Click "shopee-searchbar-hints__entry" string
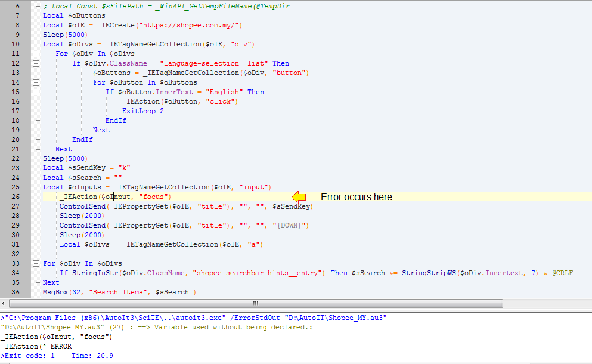Screen dimensions: 592x364 point(257,273)
